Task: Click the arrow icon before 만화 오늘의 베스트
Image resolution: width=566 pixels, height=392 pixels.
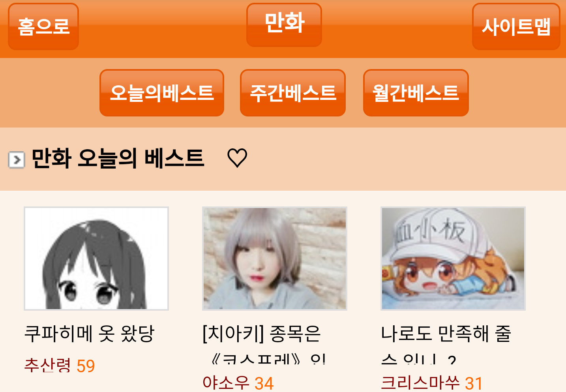Action: point(17,159)
